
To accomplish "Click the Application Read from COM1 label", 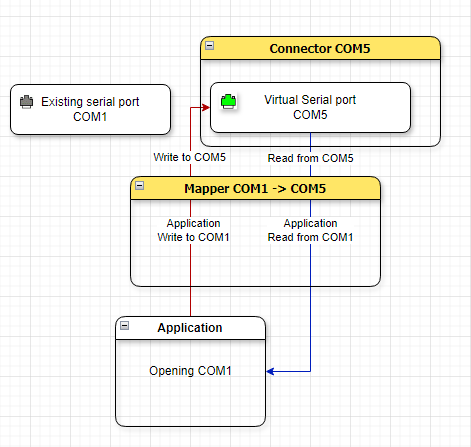I will 310,230.
